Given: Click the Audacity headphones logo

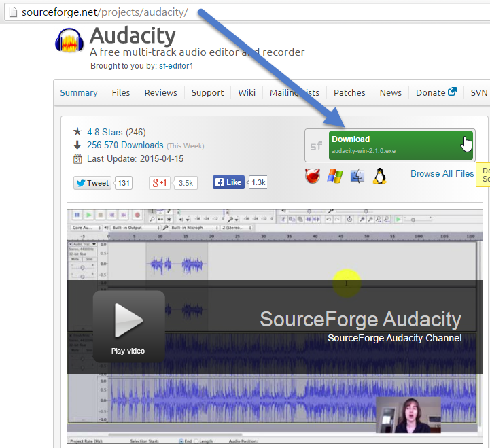Looking at the screenshot, I should (71, 41).
